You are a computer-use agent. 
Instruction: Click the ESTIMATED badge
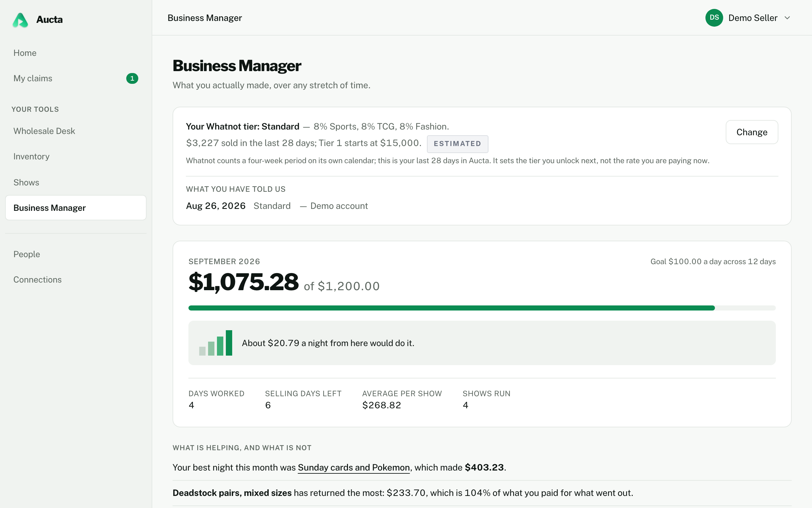coord(457,144)
